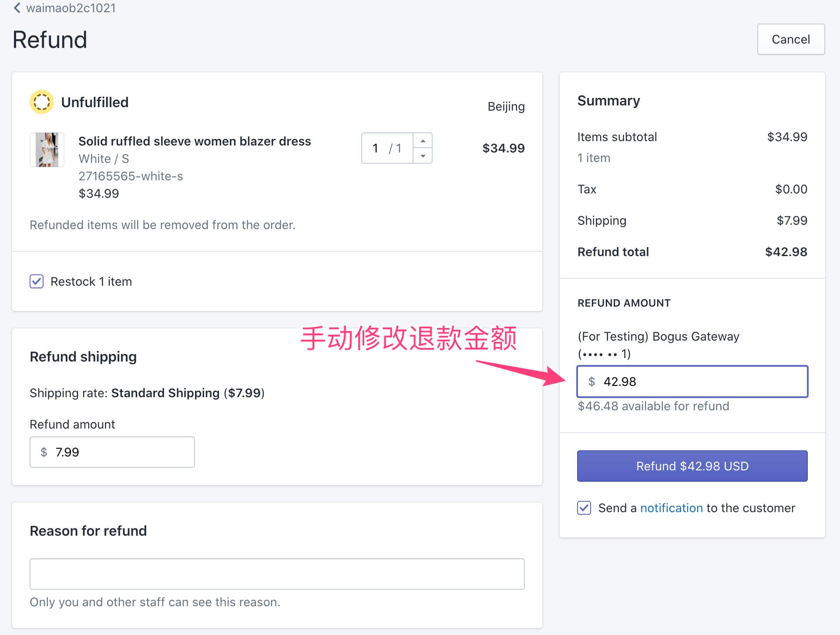Click the Unfulfilled heading text

click(x=94, y=102)
